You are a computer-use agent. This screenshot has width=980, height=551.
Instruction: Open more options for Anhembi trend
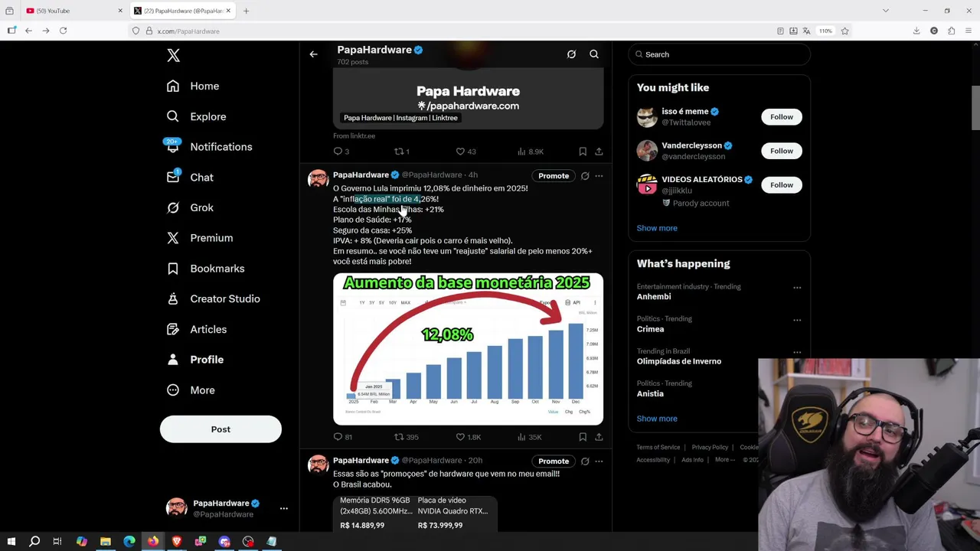(x=797, y=288)
